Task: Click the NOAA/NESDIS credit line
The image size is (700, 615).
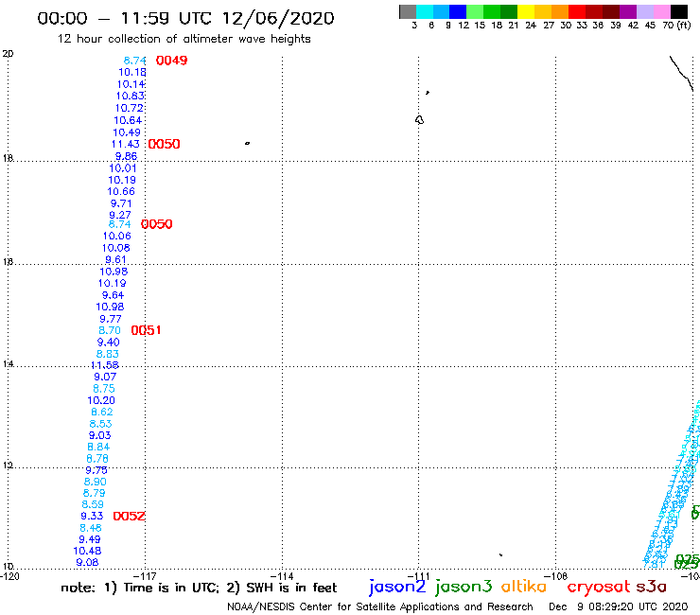Action: pyautogui.click(x=380, y=607)
